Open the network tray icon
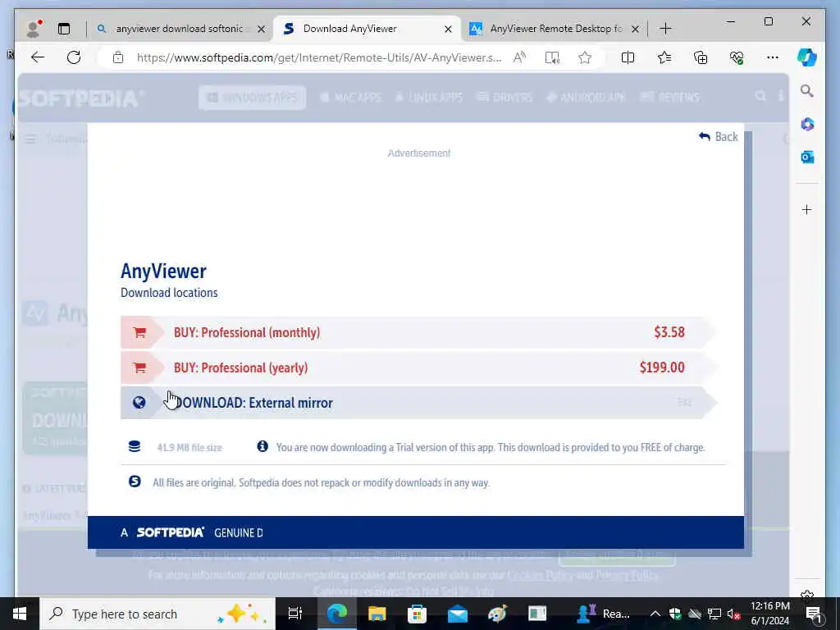 point(714,614)
